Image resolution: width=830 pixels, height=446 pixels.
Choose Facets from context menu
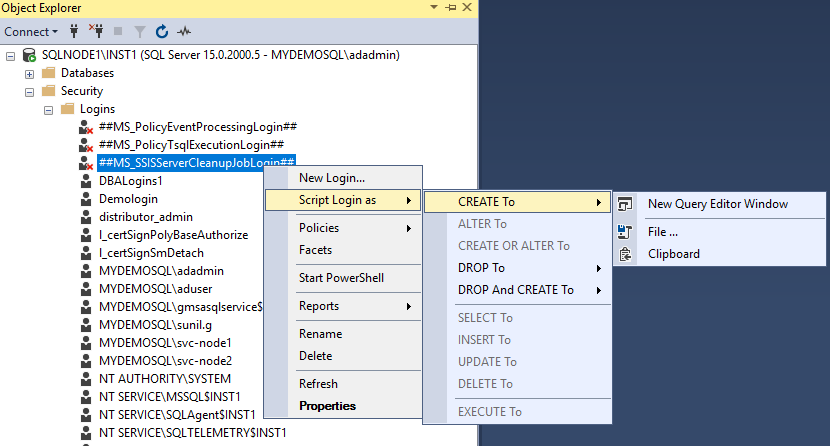coord(343,250)
